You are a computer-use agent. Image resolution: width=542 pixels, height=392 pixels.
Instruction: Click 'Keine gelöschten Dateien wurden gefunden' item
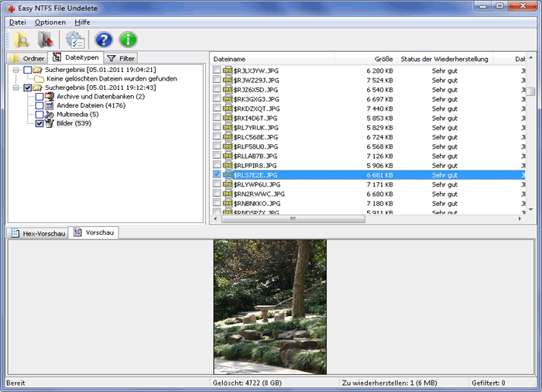(111, 78)
